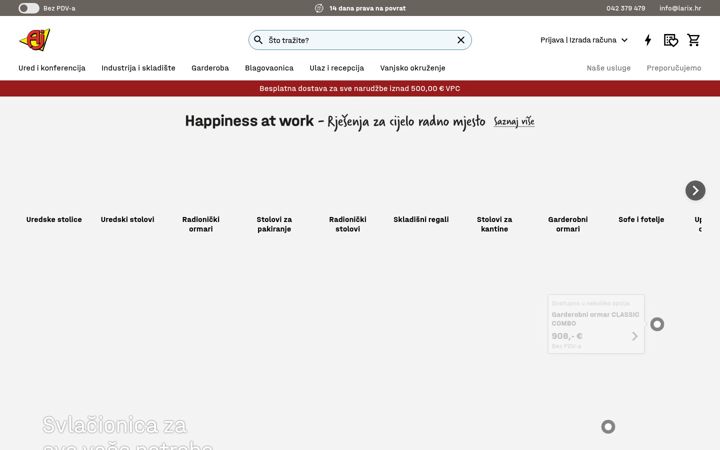Click the search magnifier icon
This screenshot has width=720, height=450.
point(259,40)
